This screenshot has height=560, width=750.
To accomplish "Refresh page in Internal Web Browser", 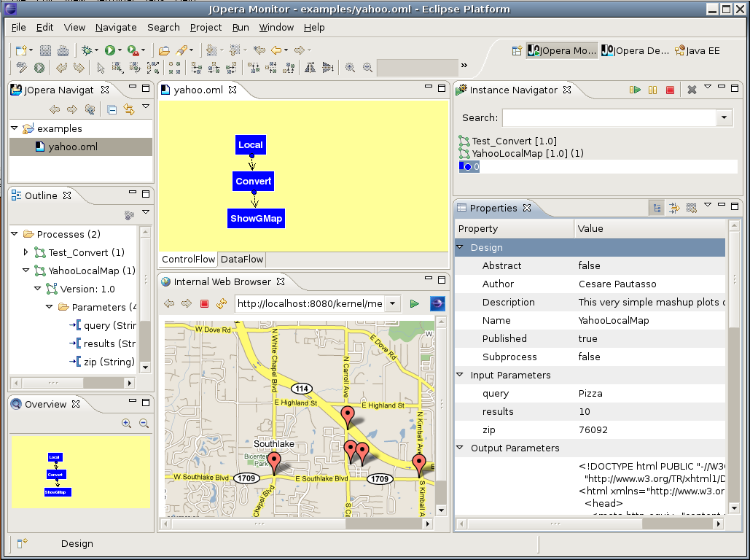I will tap(222, 303).
